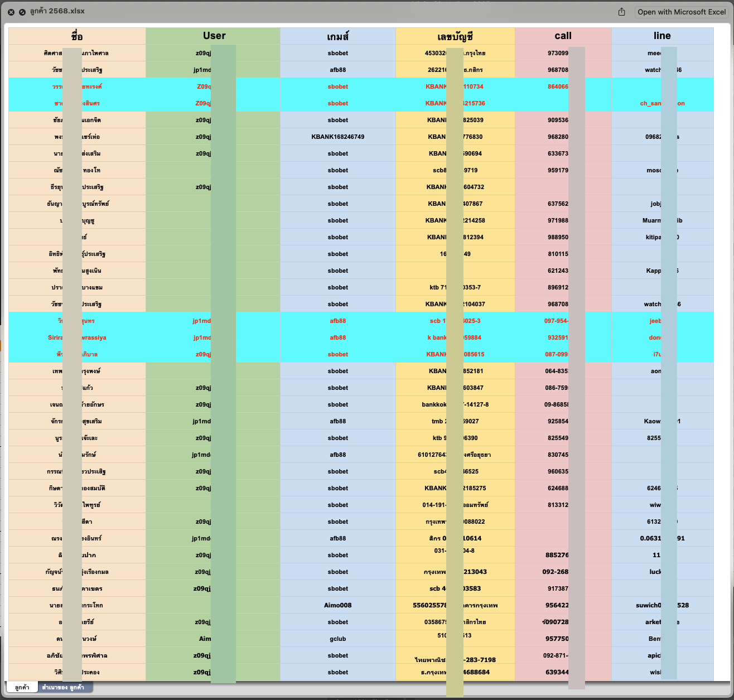Click the account cell starting with bankkok
Image resolution: width=734 pixels, height=700 pixels.
click(455, 404)
